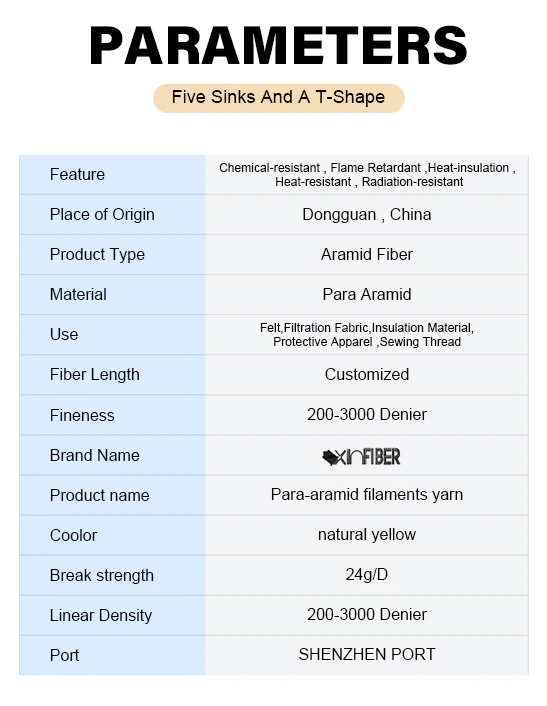Select the SHENZHEN PORT value
This screenshot has height=706, width=547.
coord(366,654)
